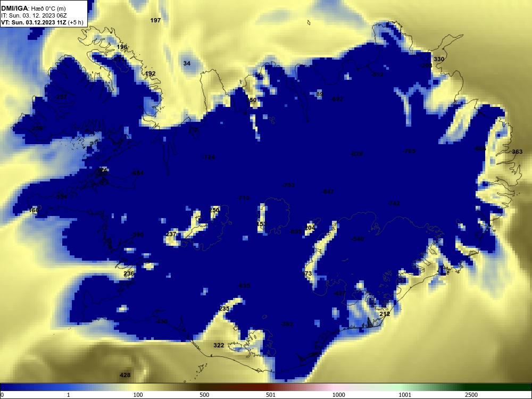
Task: Click the legend label 501
Action: [x=271, y=395]
